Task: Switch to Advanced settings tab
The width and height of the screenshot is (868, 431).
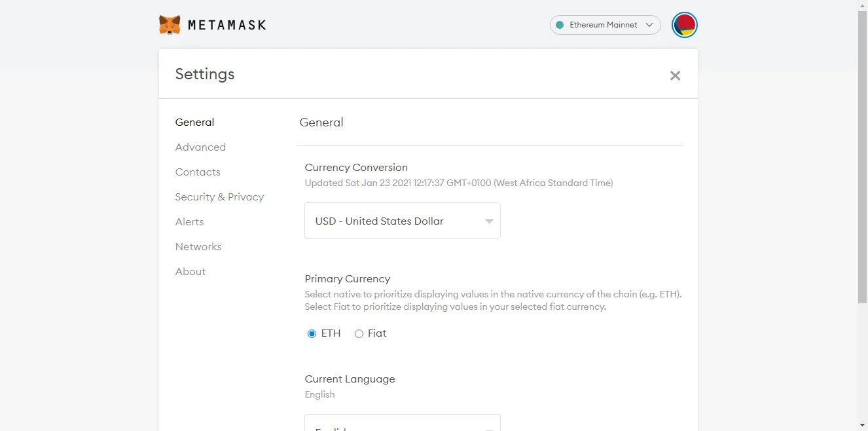Action: [200, 147]
